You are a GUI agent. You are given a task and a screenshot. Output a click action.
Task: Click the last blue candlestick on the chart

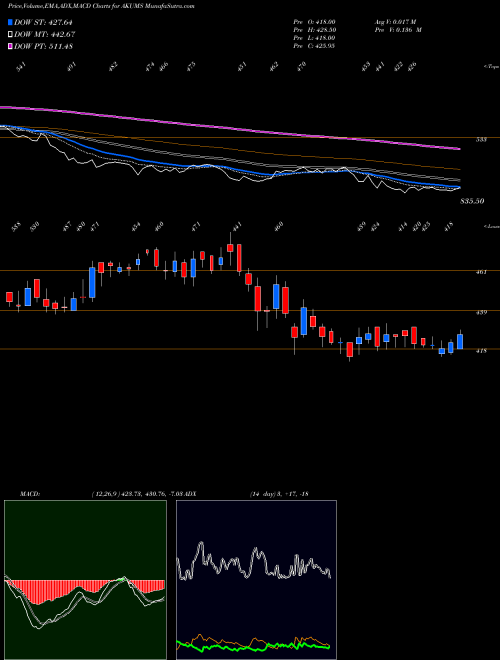pos(460,341)
